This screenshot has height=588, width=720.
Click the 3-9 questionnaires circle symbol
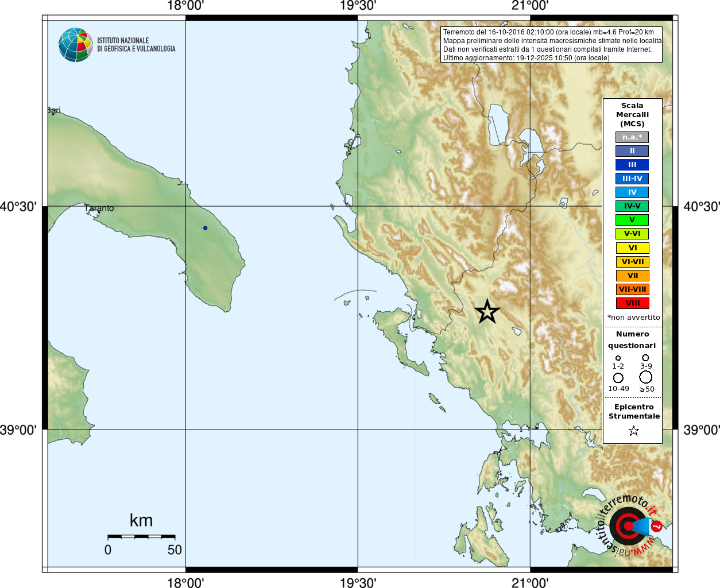coord(645,358)
